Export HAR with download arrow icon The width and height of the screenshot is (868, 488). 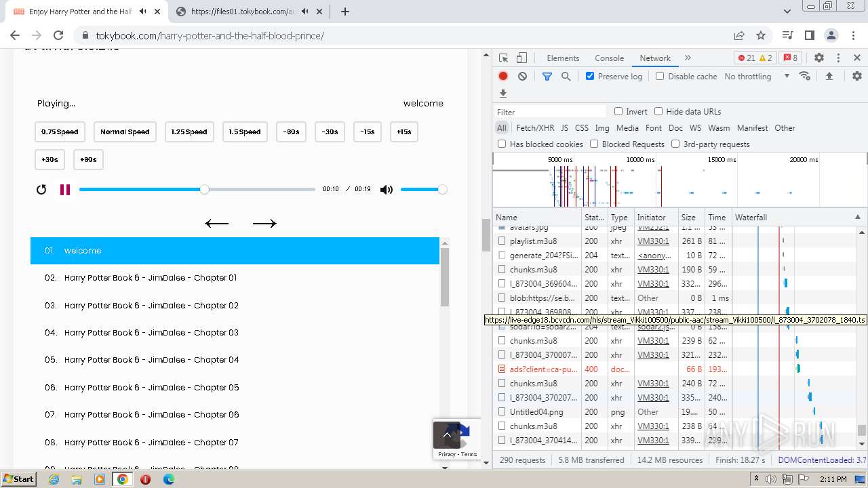[x=503, y=94]
